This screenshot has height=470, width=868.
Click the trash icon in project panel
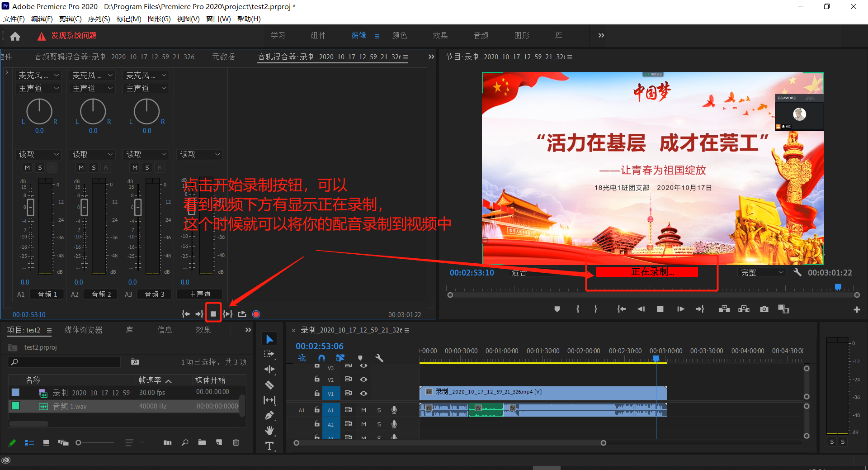point(236,442)
